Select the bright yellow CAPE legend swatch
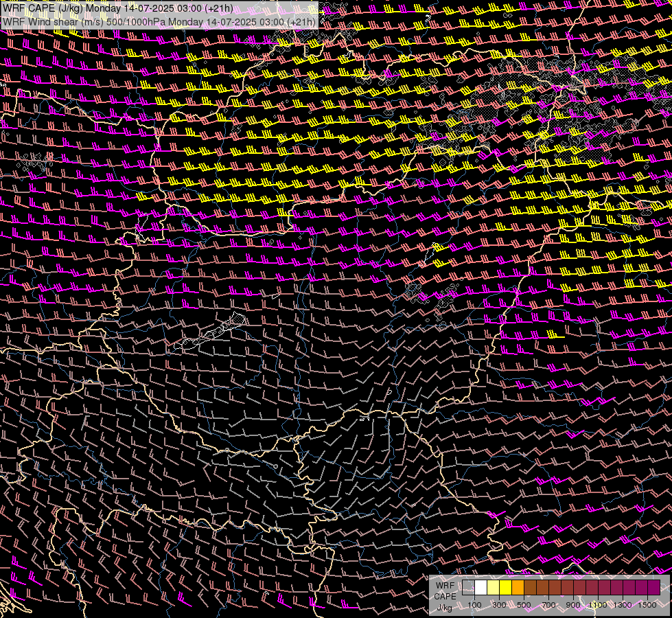Screen dimensions: 672x618 [506, 587]
